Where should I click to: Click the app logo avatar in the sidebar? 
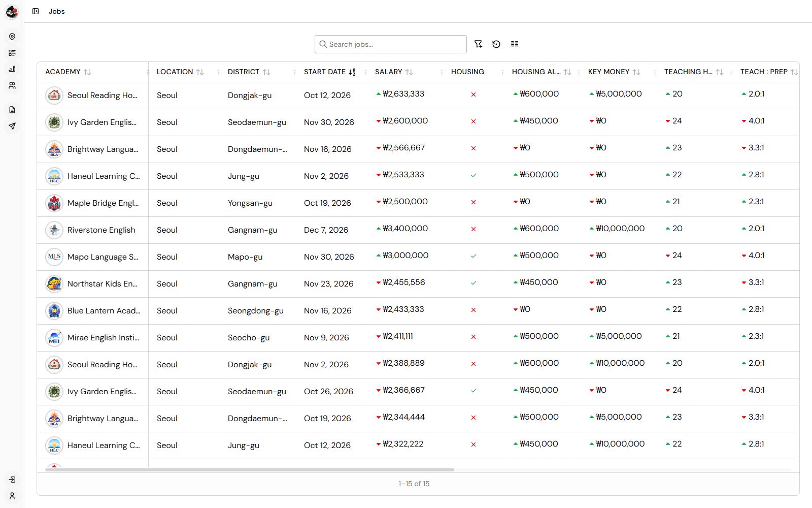click(12, 12)
